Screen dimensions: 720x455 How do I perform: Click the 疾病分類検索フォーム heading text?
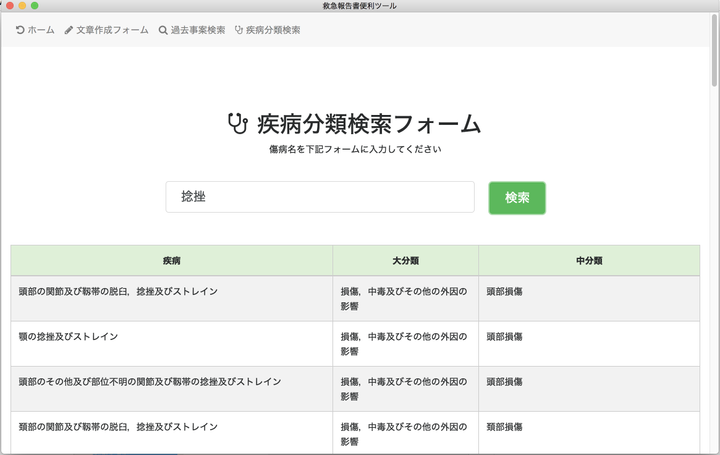pos(369,125)
